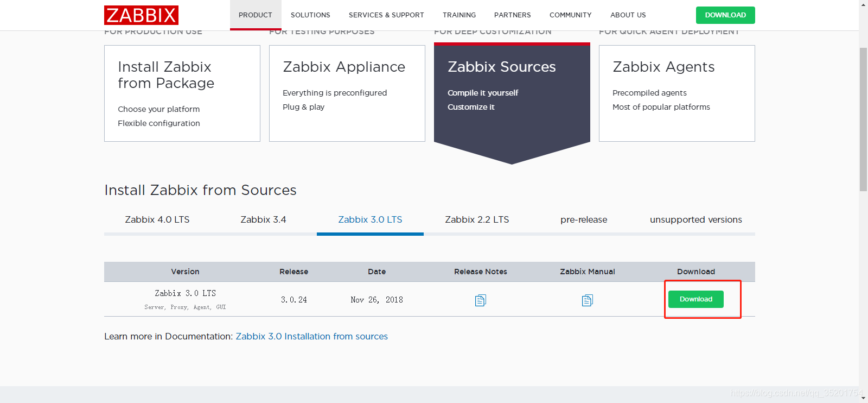Open the Release Notes document icon
Viewport: 868px width, 403px height.
pyautogui.click(x=480, y=300)
